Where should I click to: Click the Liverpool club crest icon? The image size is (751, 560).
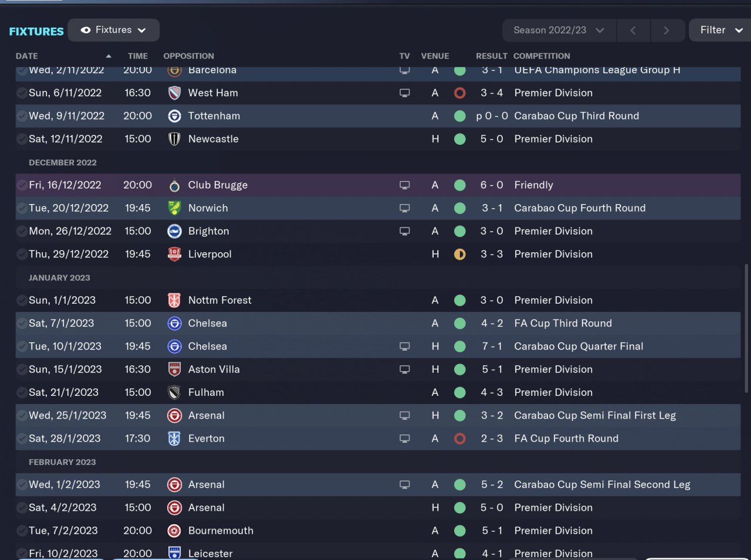pyautogui.click(x=174, y=254)
